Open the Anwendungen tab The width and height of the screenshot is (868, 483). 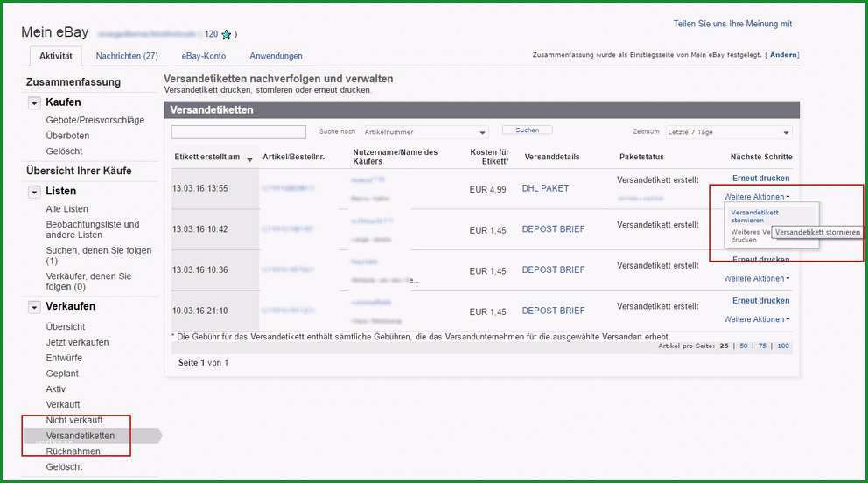(x=276, y=56)
